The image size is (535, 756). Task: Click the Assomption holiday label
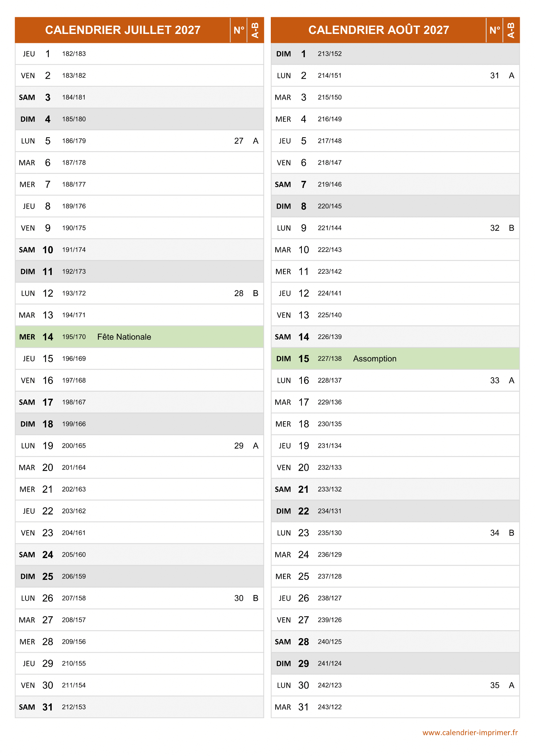pyautogui.click(x=375, y=358)
